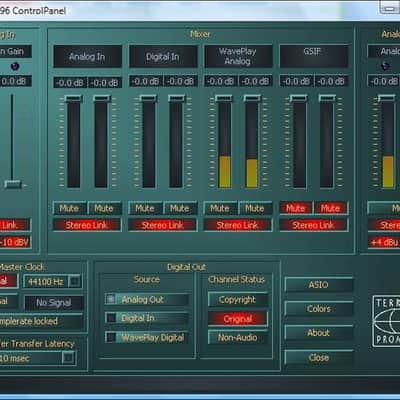Open the ASIO settings
This screenshot has width=400, height=400.
pos(319,285)
